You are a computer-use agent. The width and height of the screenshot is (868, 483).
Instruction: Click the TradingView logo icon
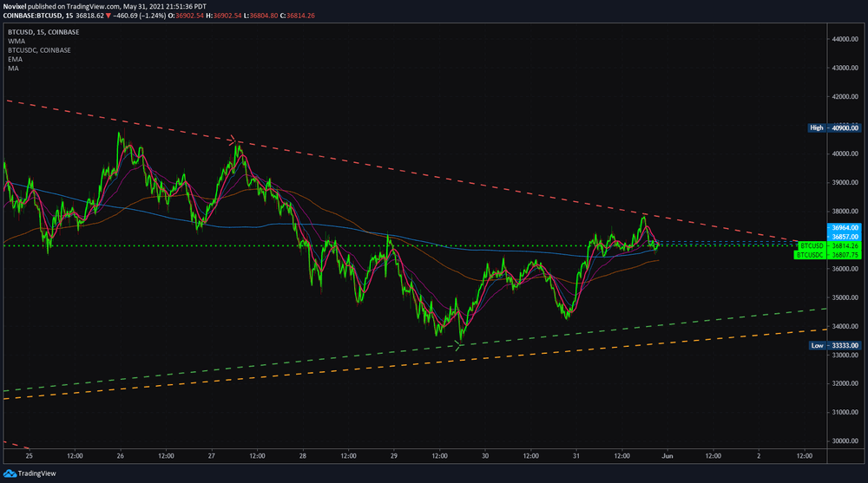pyautogui.click(x=10, y=473)
